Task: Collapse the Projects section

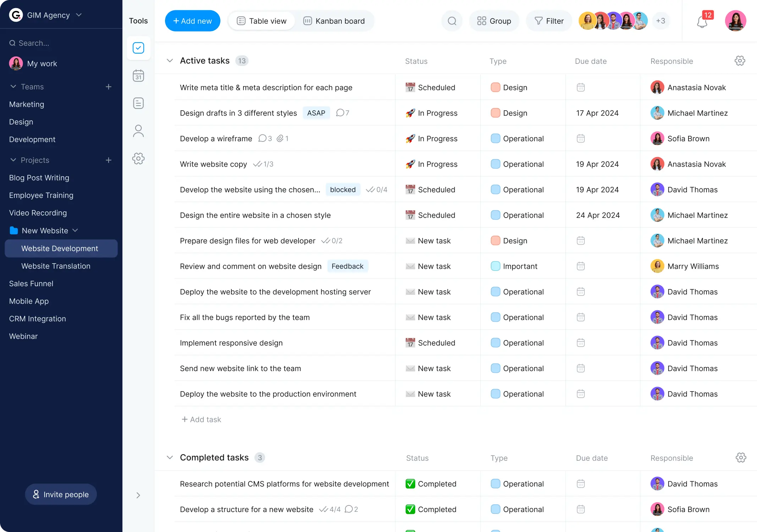Action: pyautogui.click(x=13, y=160)
